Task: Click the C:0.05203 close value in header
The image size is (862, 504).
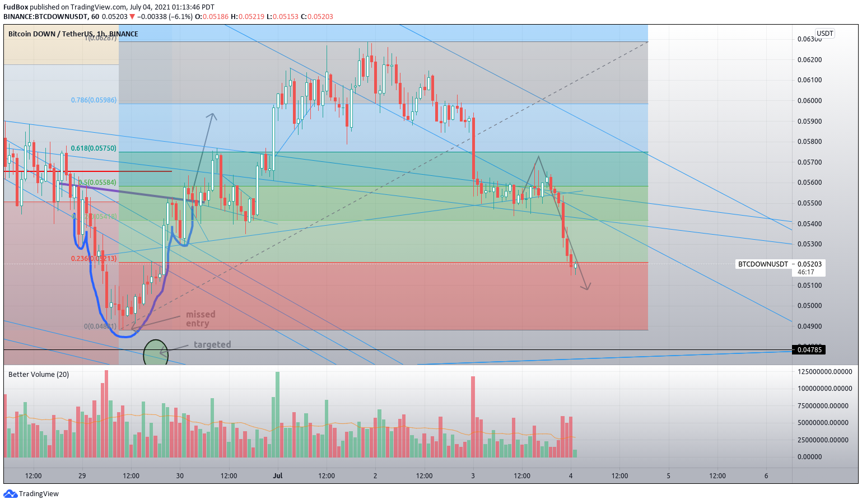Action: point(317,17)
